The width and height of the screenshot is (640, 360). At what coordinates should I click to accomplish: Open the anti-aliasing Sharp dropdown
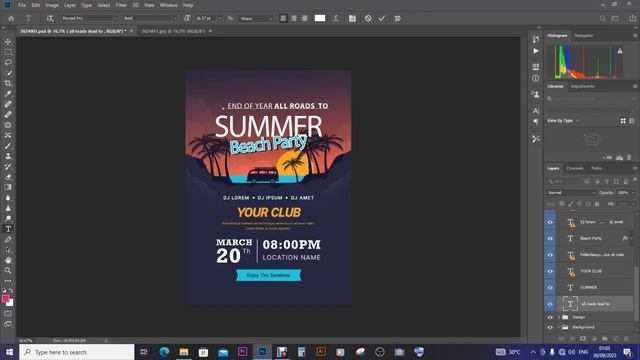pos(256,18)
